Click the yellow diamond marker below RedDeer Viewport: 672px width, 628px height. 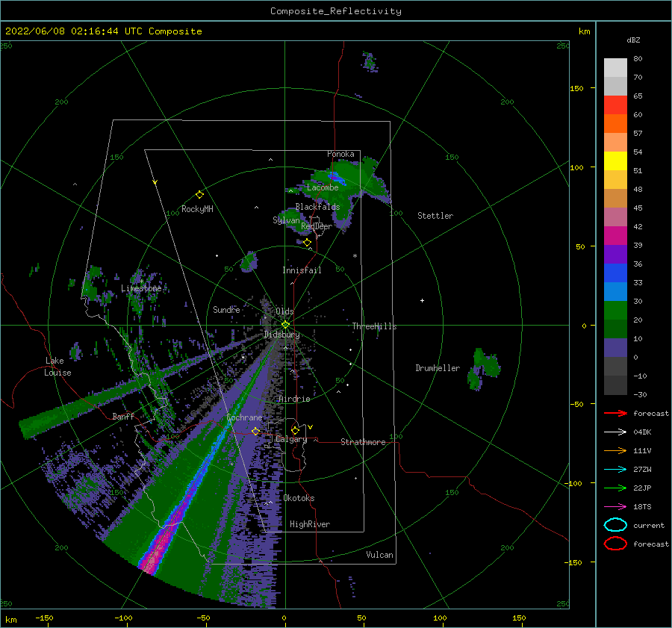308,243
